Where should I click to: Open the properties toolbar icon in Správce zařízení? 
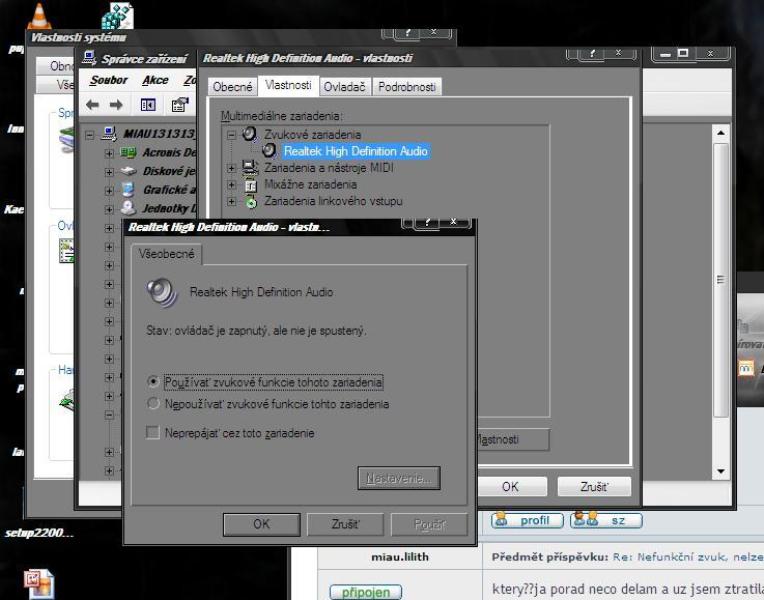[180, 105]
